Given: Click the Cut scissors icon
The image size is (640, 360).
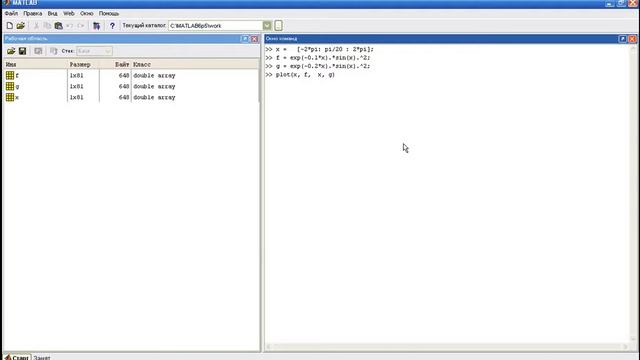Looking at the screenshot, I should click(36, 26).
